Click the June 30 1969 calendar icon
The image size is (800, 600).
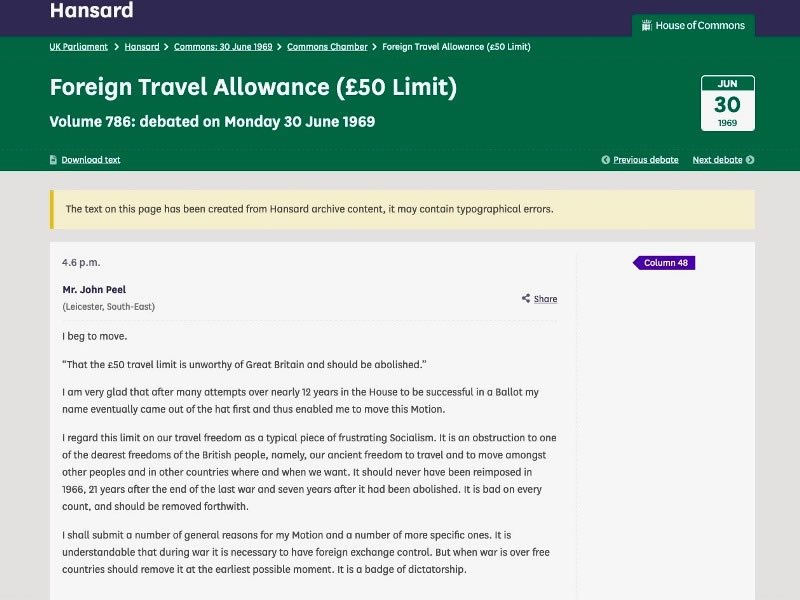coord(727,103)
